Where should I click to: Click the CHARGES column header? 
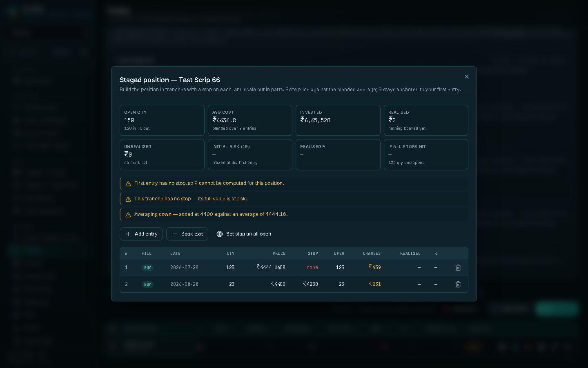pyautogui.click(x=372, y=254)
